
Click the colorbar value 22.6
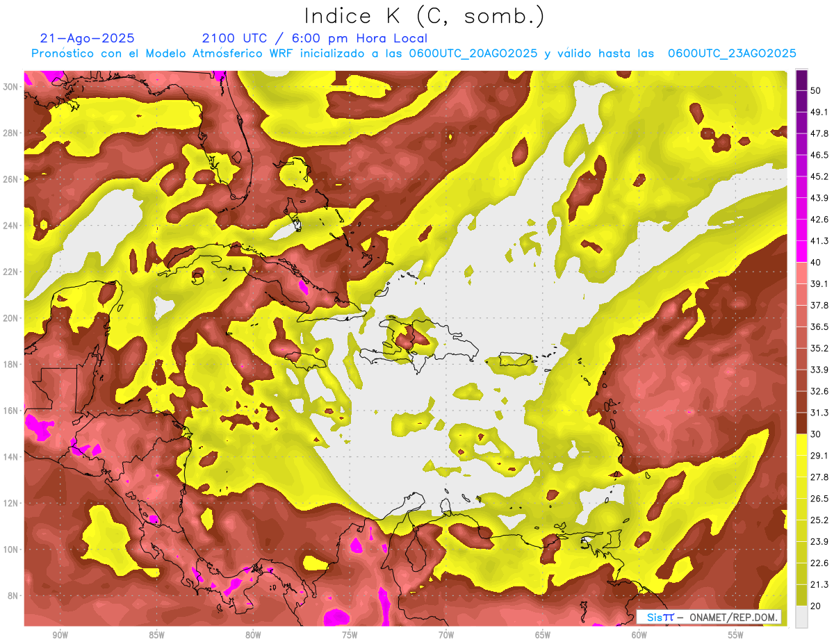[x=819, y=563]
